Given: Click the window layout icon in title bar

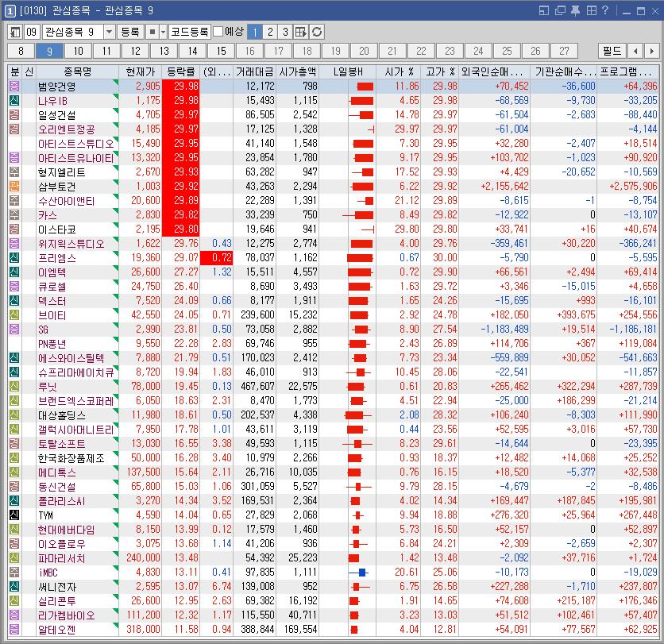Looking at the screenshot, I should (544, 10).
